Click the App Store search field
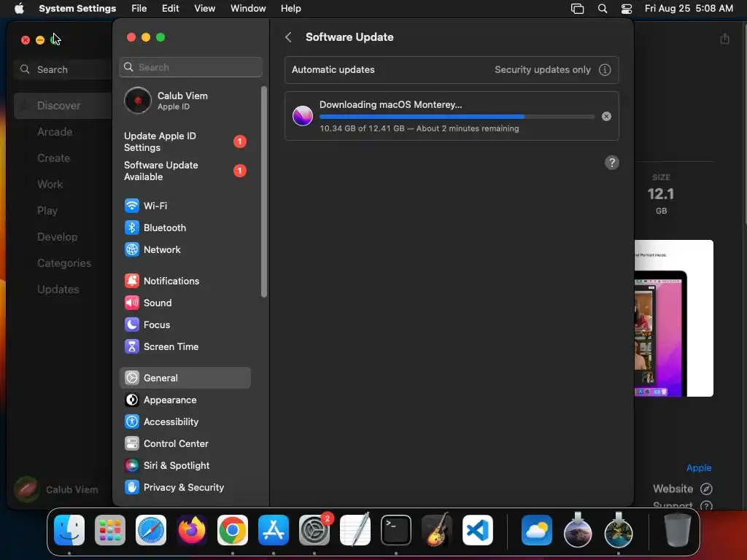The width and height of the screenshot is (747, 560). (x=63, y=69)
